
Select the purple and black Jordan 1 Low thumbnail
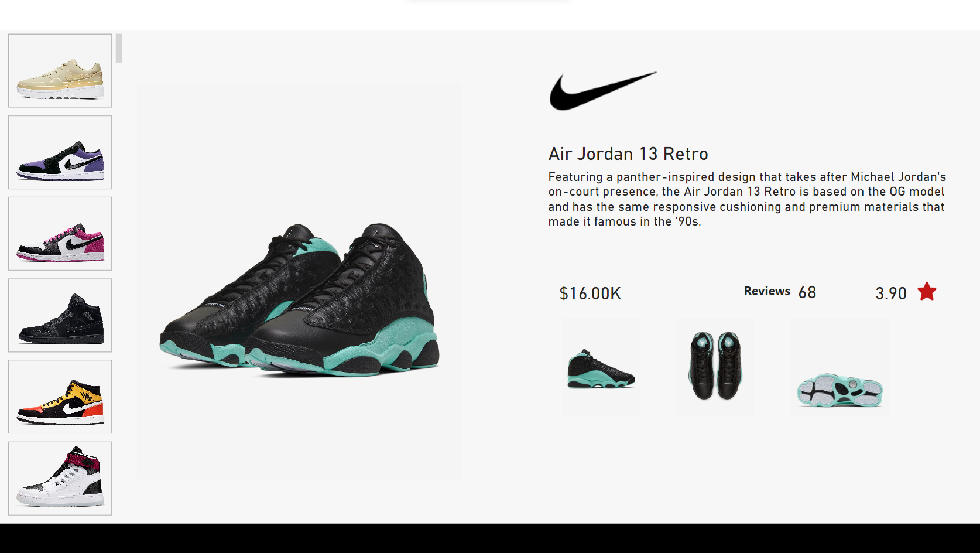pos(60,152)
